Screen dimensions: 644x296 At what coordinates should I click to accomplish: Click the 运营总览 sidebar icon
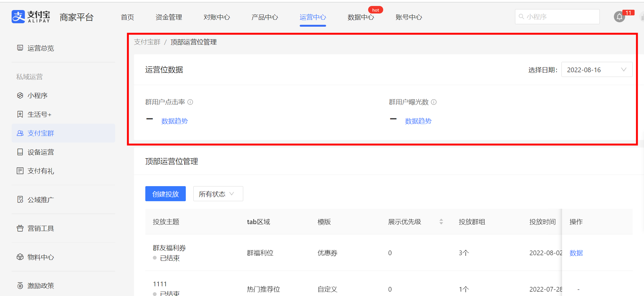coord(20,48)
